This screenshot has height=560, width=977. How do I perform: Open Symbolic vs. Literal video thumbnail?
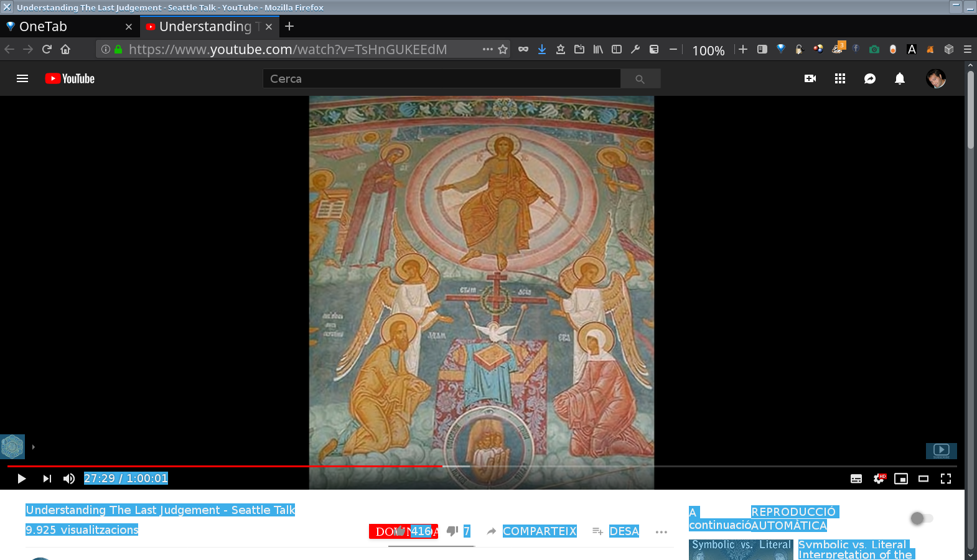point(741,549)
